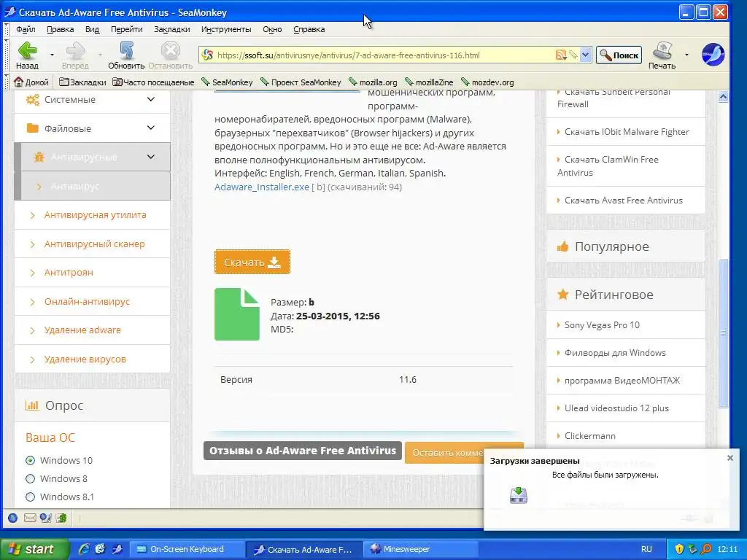This screenshot has width=747, height=560.
Task: Switch to On-Screen Keyboard taskbar button
Action: (187, 549)
